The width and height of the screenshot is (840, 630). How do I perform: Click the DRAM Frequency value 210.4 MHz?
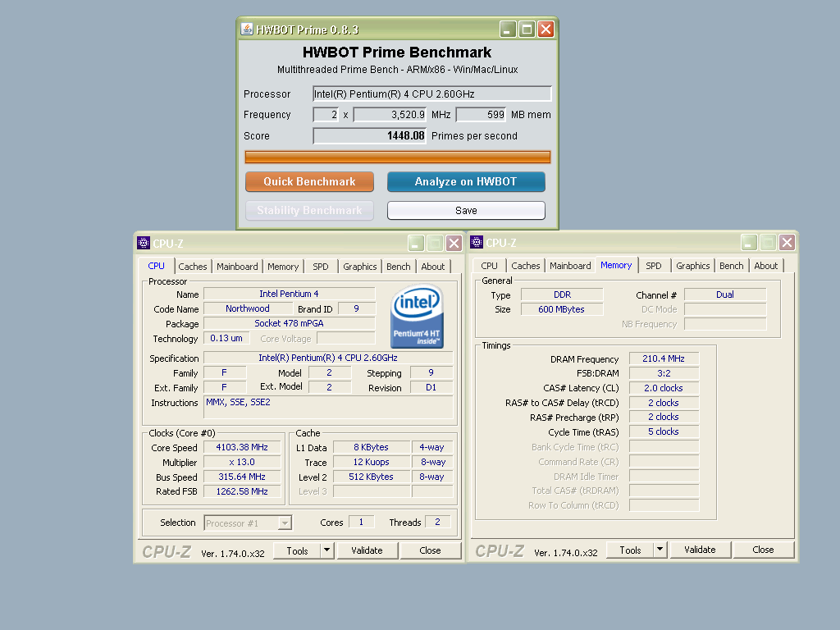pyautogui.click(x=664, y=359)
